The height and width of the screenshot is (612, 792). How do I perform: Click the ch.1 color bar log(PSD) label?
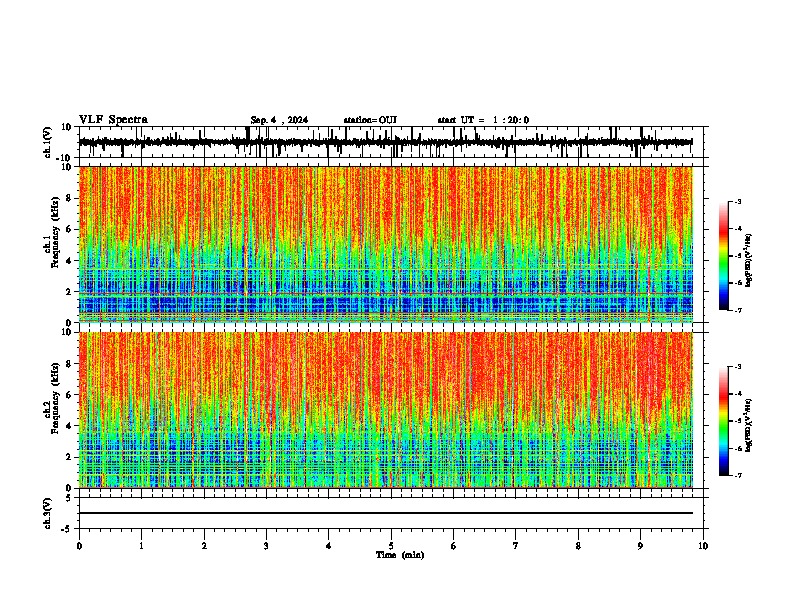click(748, 260)
